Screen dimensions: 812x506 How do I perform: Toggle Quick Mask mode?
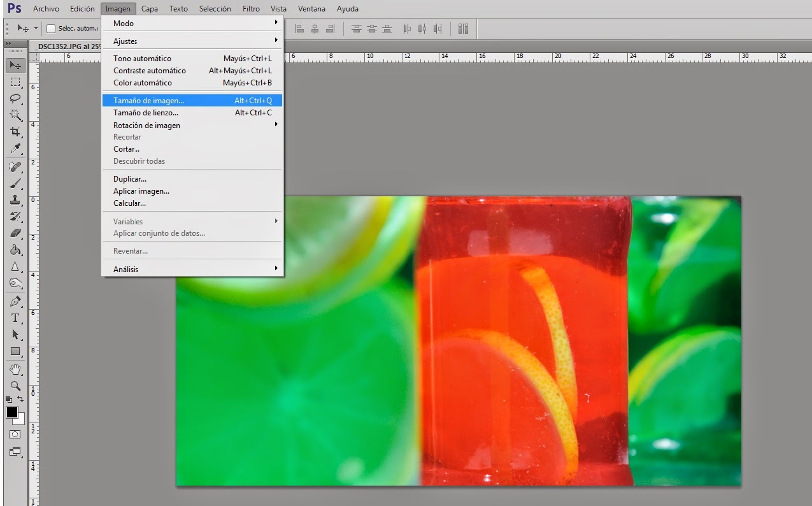(x=15, y=434)
